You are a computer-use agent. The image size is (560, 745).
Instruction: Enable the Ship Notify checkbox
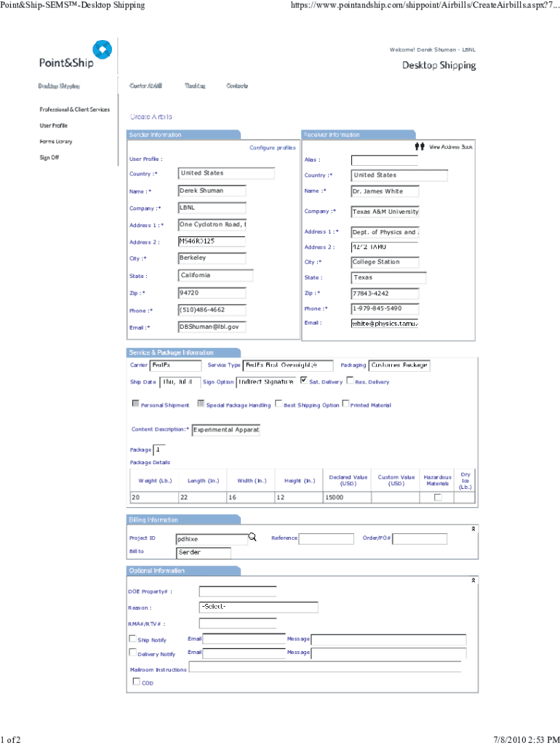pyautogui.click(x=132, y=639)
